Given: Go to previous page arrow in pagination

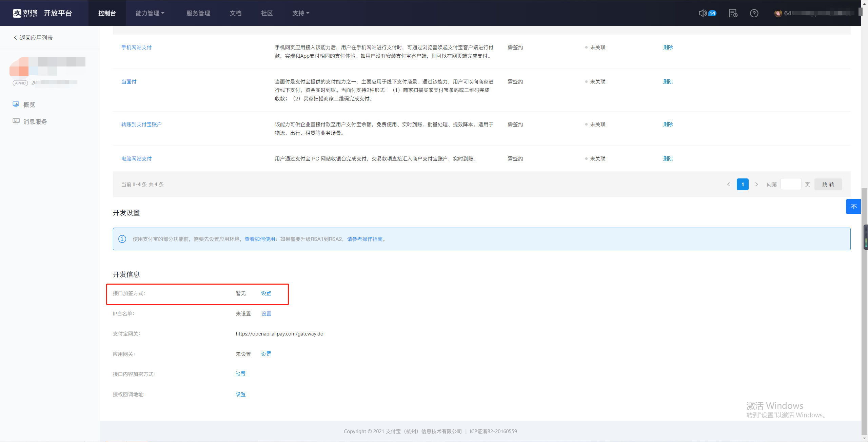Looking at the screenshot, I should (728, 184).
